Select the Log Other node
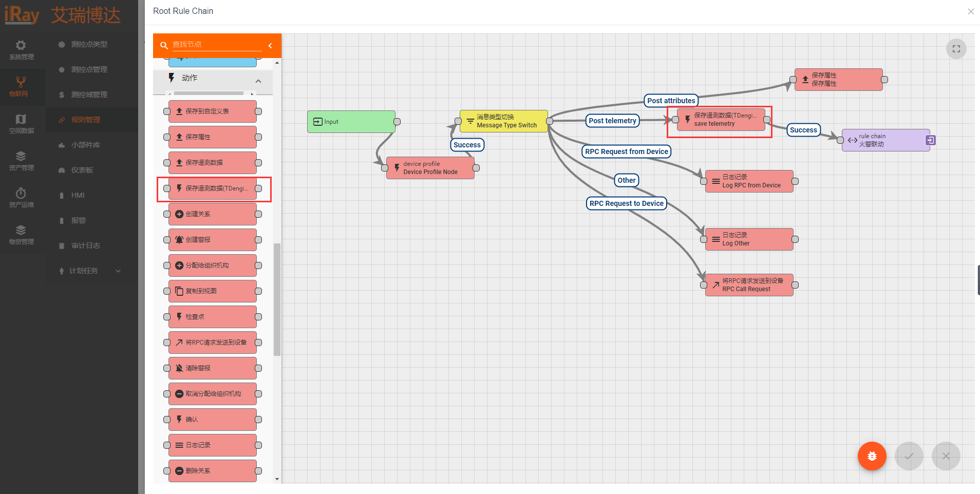Screen dimensions: 980x494 point(749,239)
